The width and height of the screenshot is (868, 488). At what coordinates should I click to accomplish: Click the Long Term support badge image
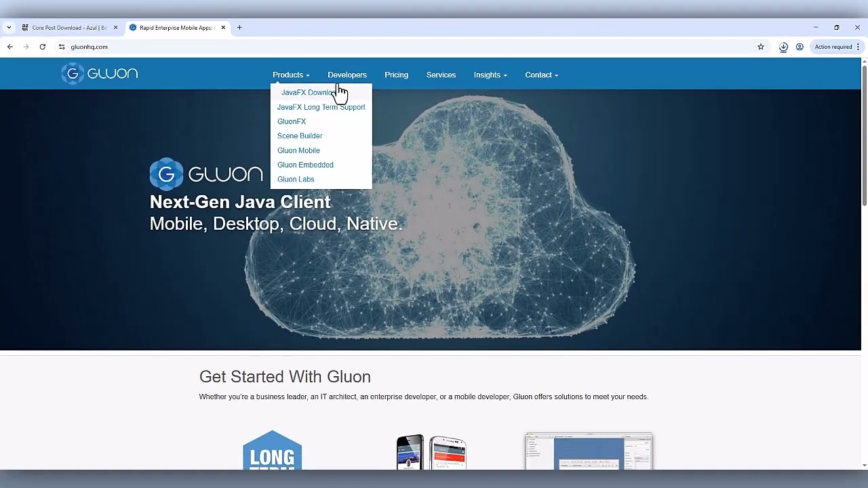272,449
